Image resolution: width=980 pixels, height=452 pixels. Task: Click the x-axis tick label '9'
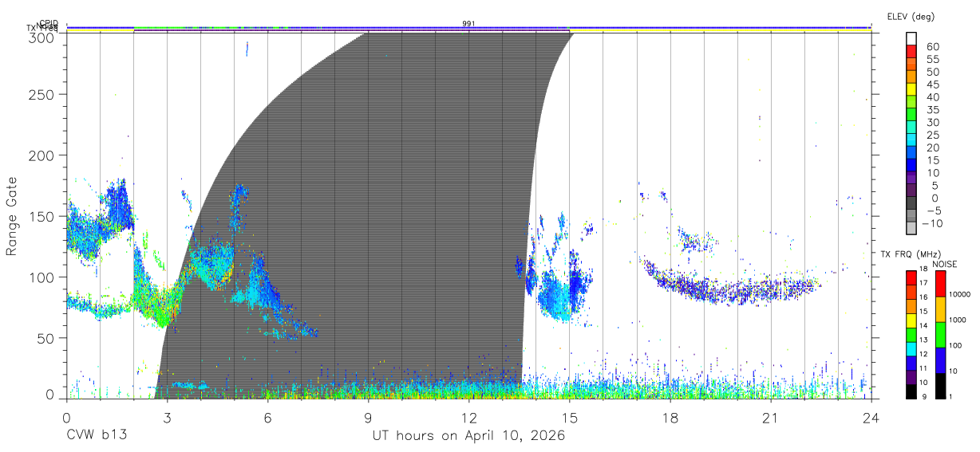point(368,417)
